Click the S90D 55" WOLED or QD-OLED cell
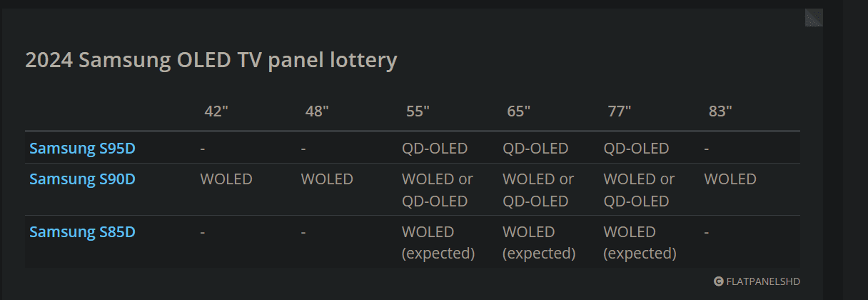Screen dimensions: 868x300 click(438, 190)
